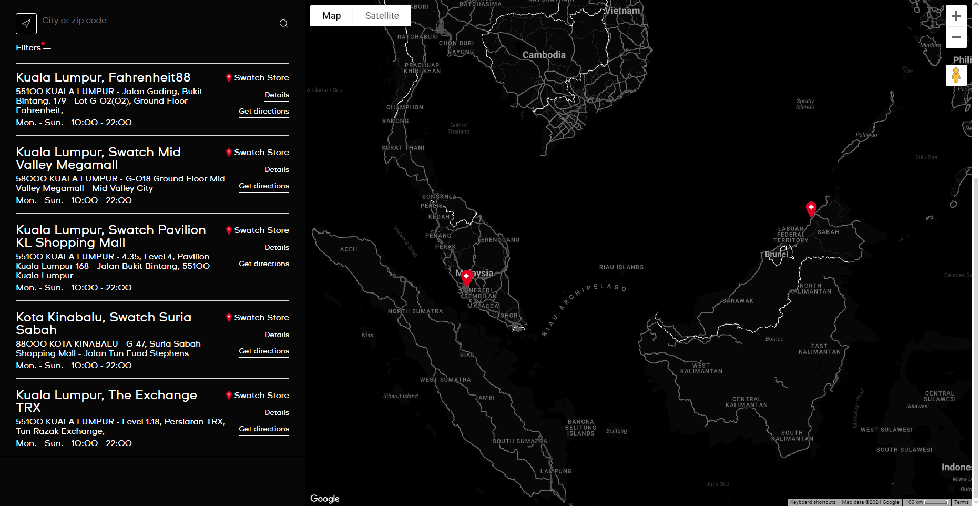Click the red store pin near Kuala Lumpur
Viewport: 980px width, 506px height.
pos(466,278)
